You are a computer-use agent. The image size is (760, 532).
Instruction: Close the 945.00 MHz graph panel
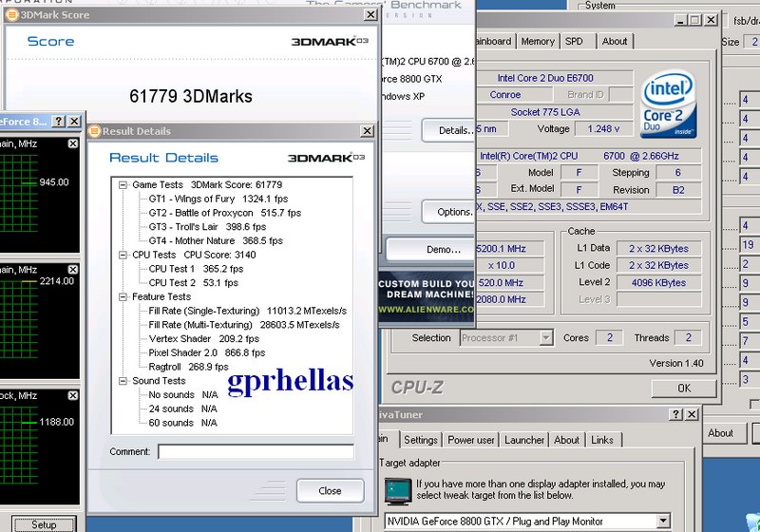coord(73,143)
